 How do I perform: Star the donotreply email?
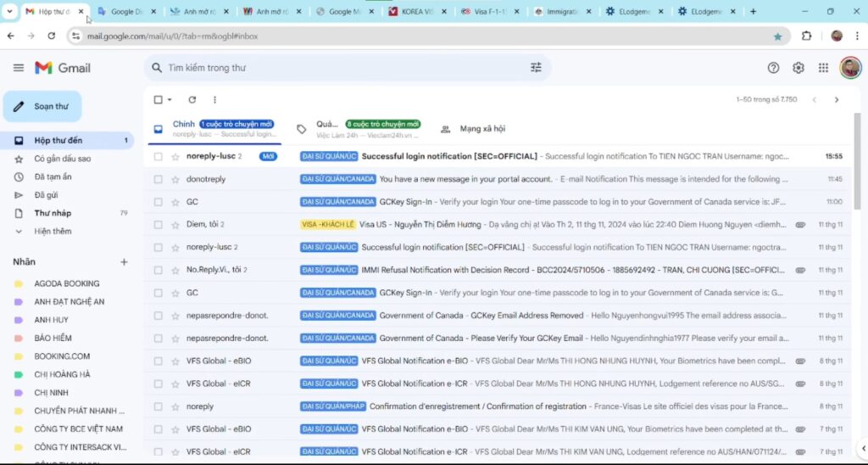point(175,179)
